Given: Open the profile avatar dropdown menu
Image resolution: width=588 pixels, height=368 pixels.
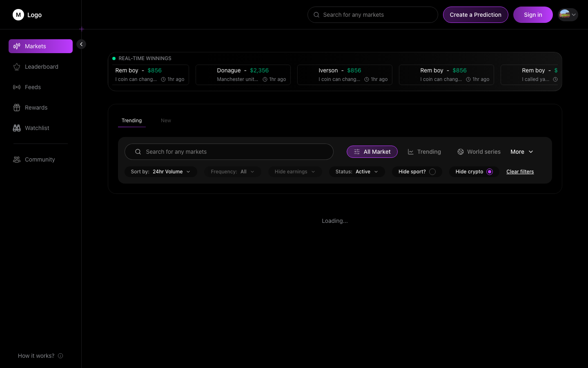Looking at the screenshot, I should 568,15.
